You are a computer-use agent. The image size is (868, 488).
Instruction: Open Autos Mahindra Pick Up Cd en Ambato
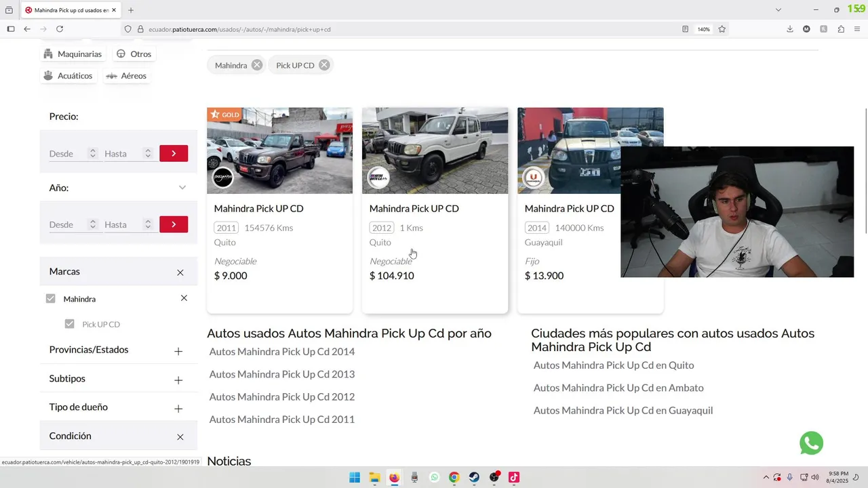pos(618,388)
